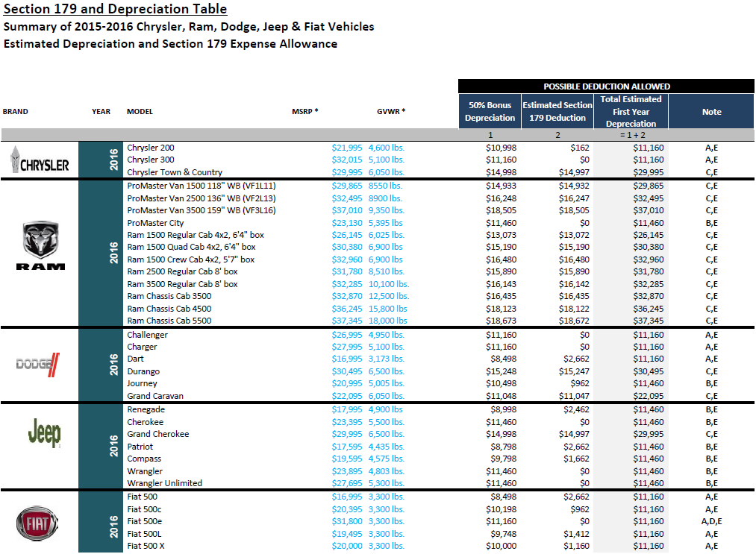Click note 'A,D,E' in Fiat 500e row

pyautogui.click(x=712, y=521)
